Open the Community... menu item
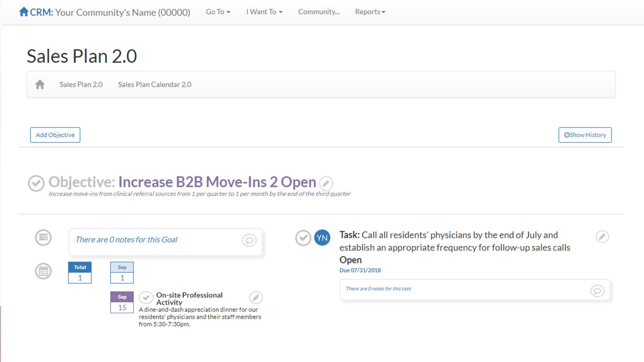This screenshot has height=362, width=644. [318, 12]
